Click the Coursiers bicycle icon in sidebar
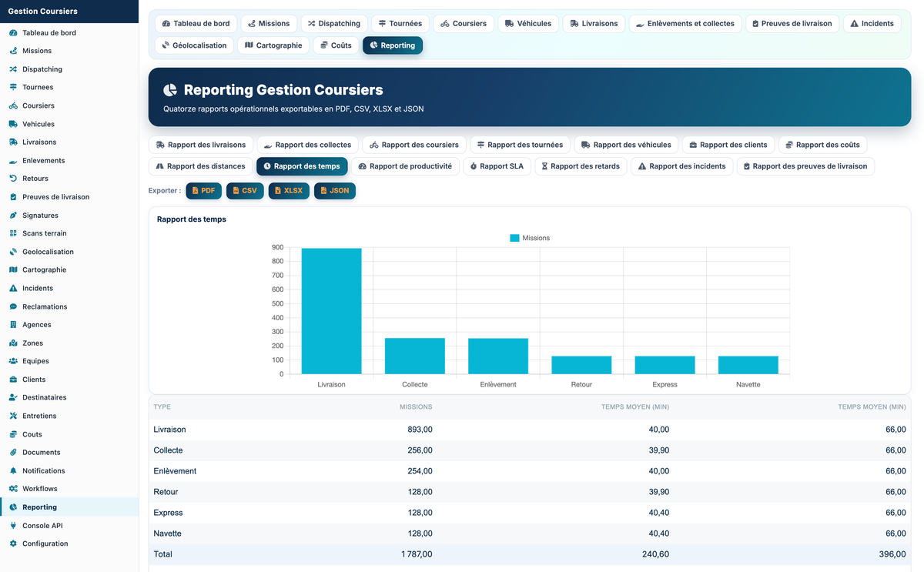The image size is (924, 572). (13, 105)
